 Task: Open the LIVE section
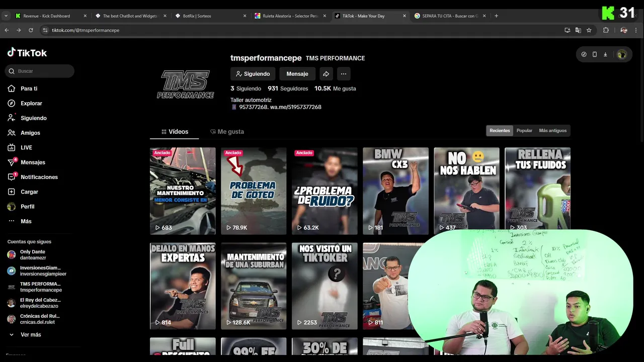[x=20, y=147]
